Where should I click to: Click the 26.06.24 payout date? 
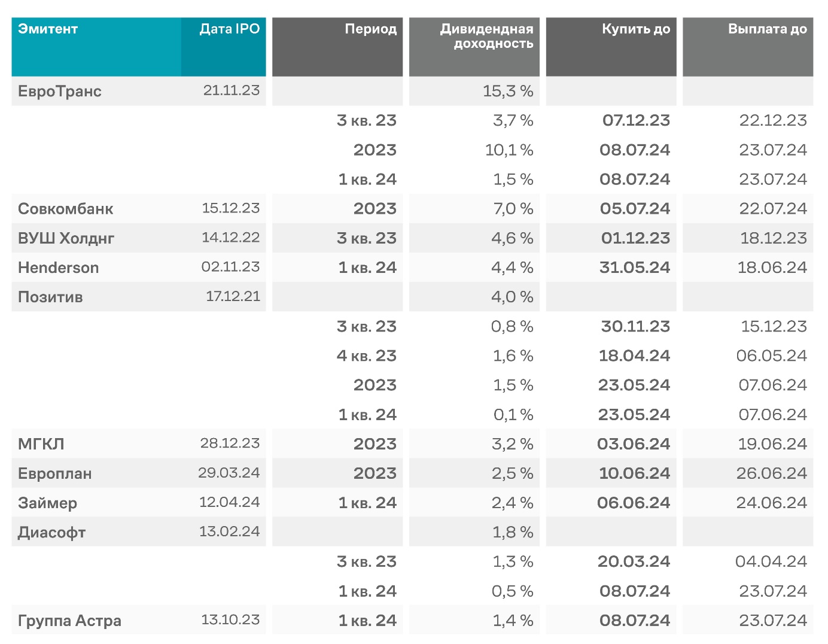772,473
